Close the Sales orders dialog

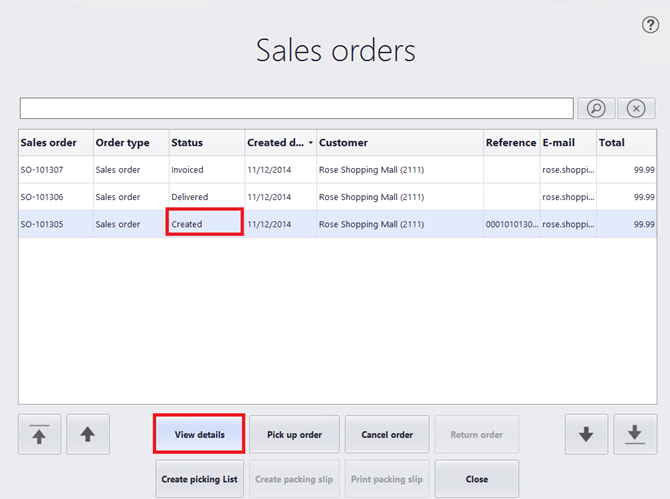(476, 479)
